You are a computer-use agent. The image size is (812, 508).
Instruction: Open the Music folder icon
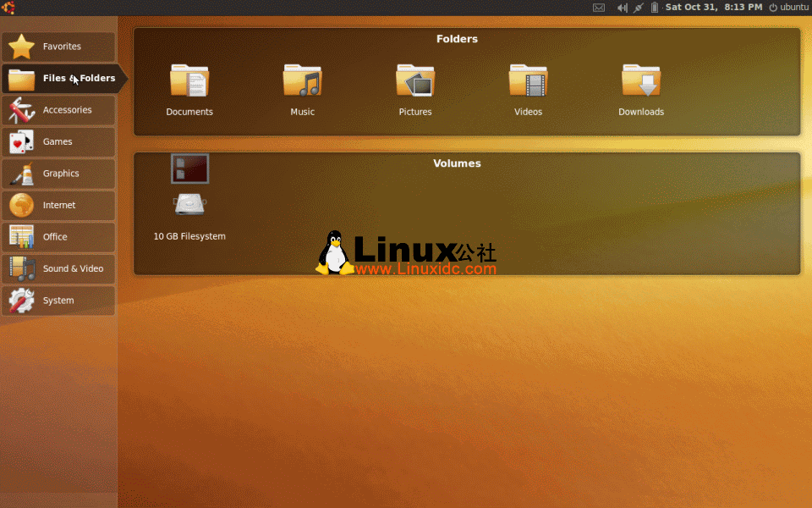[302, 82]
